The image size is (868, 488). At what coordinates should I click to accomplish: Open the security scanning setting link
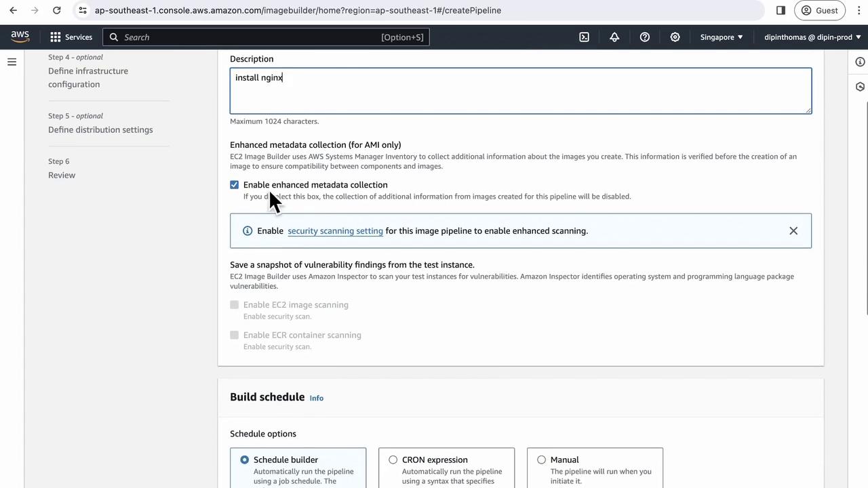click(335, 231)
